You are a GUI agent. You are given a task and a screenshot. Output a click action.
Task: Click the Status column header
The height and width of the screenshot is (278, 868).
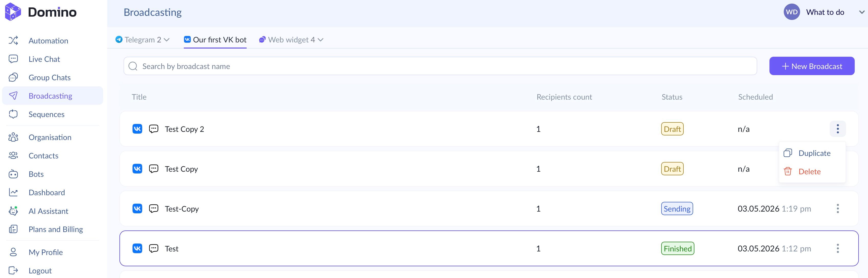(x=672, y=97)
